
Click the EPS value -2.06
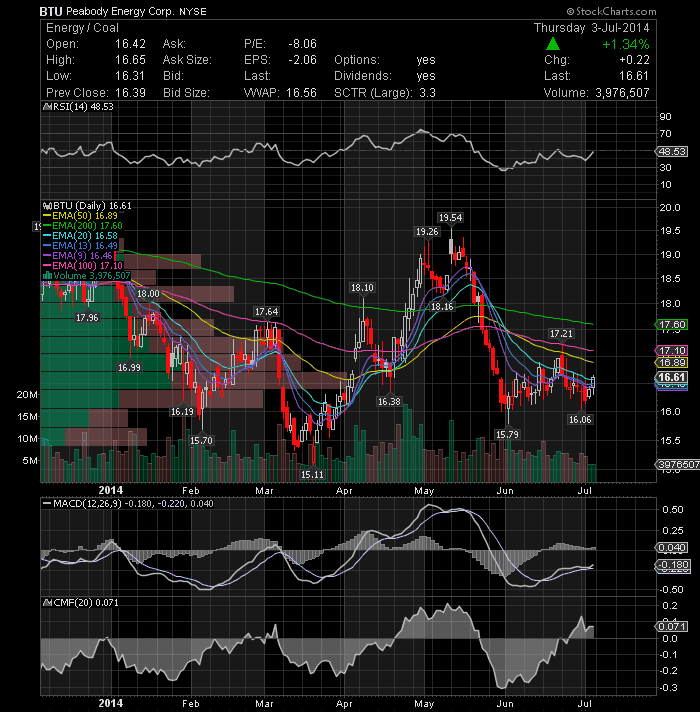coord(302,60)
